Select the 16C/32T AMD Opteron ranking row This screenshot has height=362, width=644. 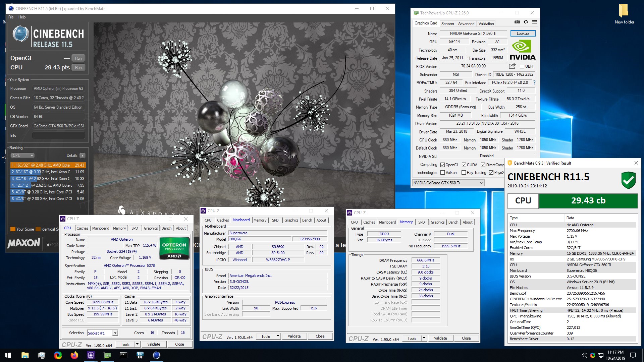(48, 165)
